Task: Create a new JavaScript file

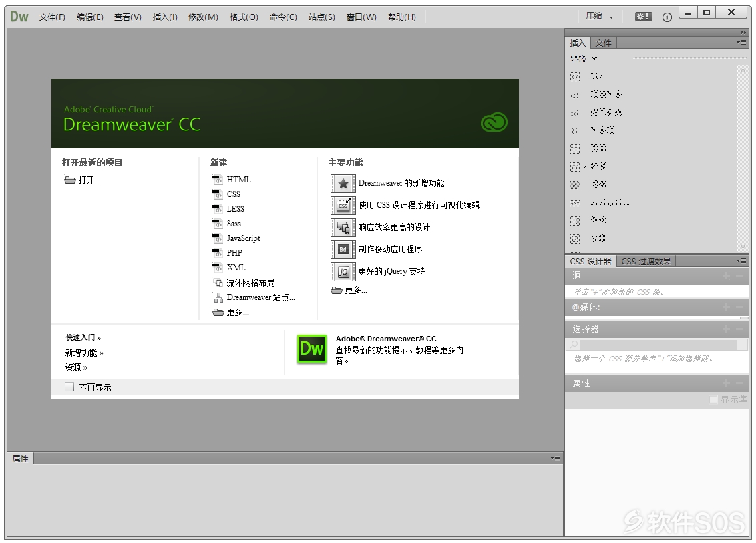Action: (236, 238)
